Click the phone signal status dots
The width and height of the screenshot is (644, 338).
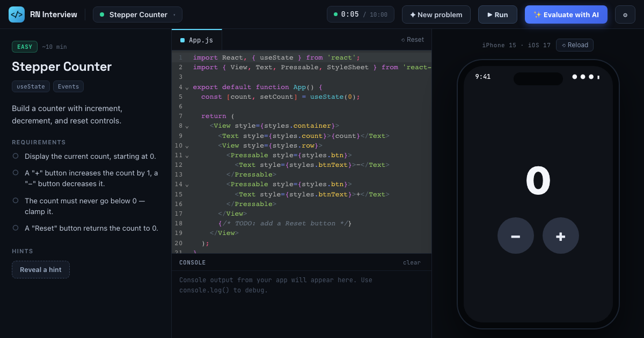coord(586,77)
